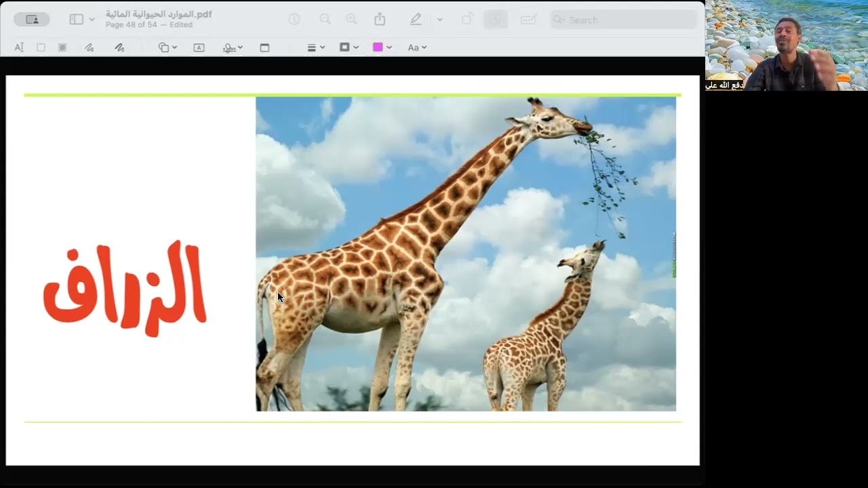Open the Share menu icon

(x=380, y=20)
